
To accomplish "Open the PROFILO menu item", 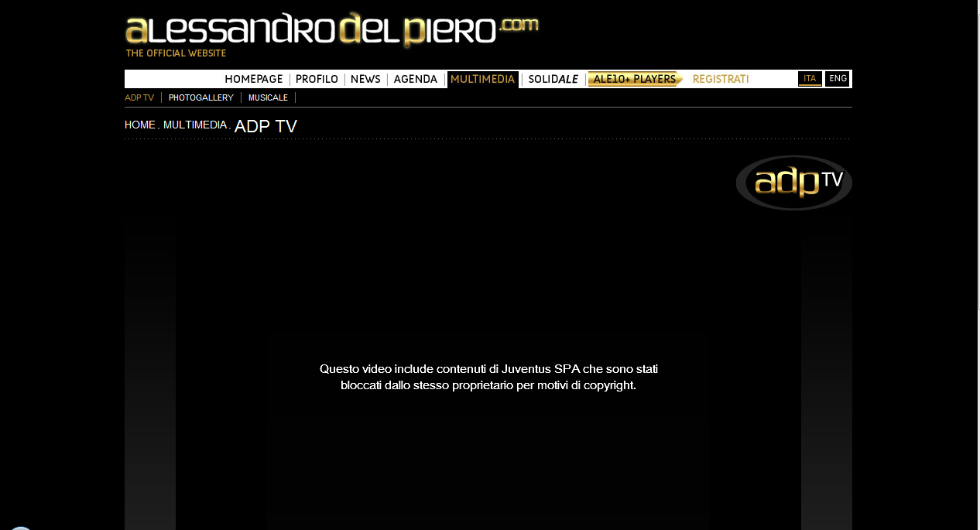I will click(317, 79).
